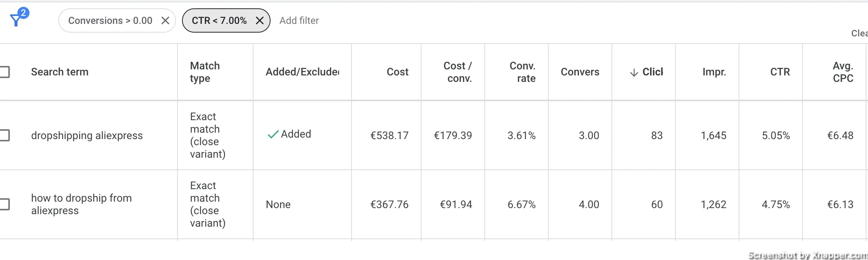The height and width of the screenshot is (260, 868).
Task: Sort by the Search term column header
Action: tap(60, 72)
